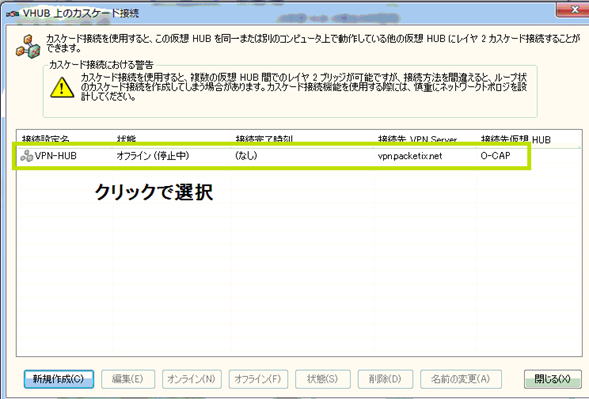Click the オフライン (停止中) status cell
589x399 pixels.
(x=153, y=156)
